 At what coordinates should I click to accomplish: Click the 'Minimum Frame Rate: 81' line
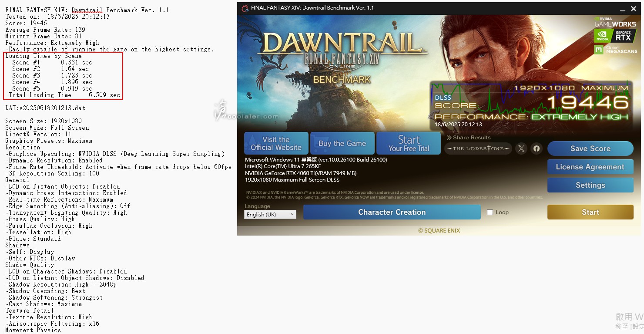click(44, 36)
